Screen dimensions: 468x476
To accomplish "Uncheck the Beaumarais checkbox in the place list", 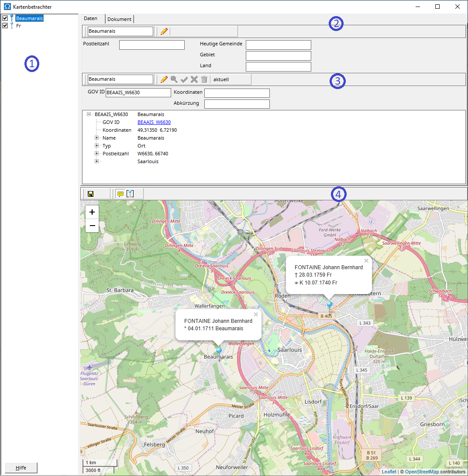I will coord(5,18).
